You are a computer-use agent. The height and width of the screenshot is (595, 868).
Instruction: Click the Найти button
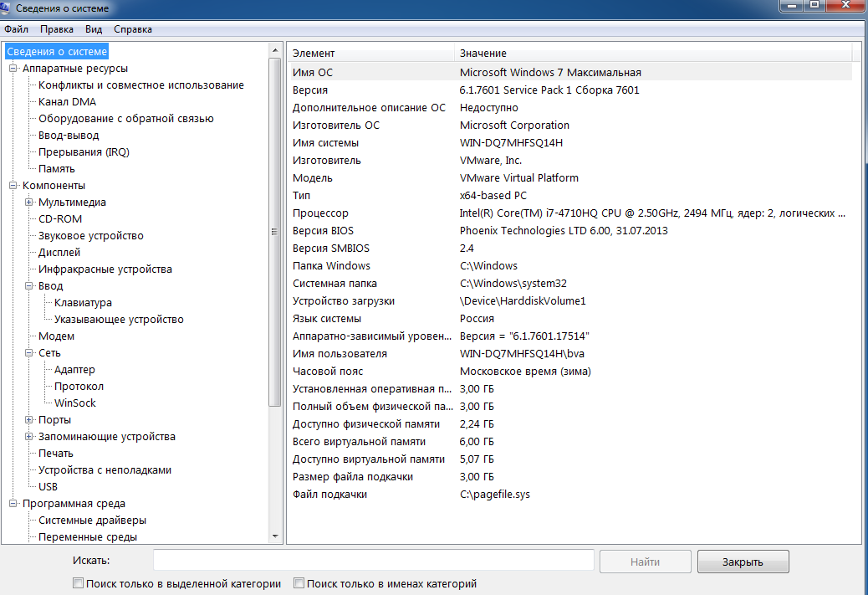(x=645, y=562)
